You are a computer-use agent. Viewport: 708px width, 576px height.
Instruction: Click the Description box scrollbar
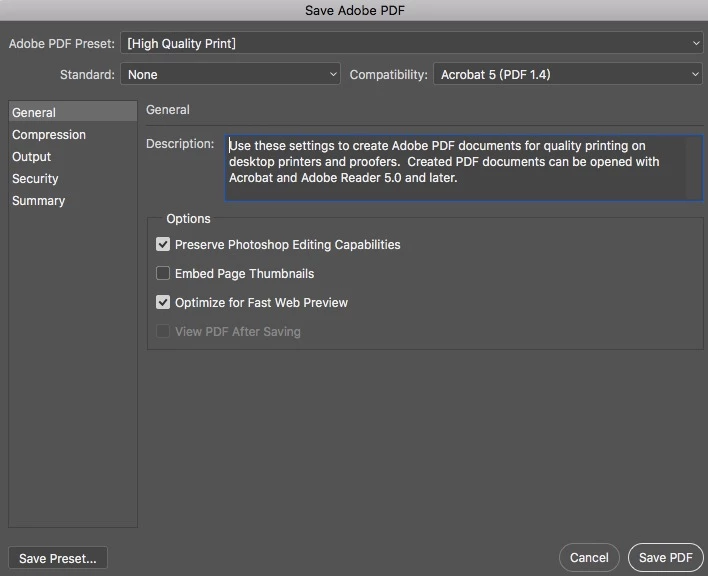[694, 168]
